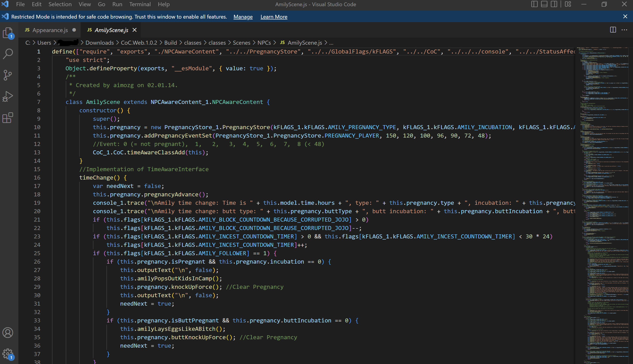
Task: Expand the Scenes breadcrumb folder
Action: (241, 43)
